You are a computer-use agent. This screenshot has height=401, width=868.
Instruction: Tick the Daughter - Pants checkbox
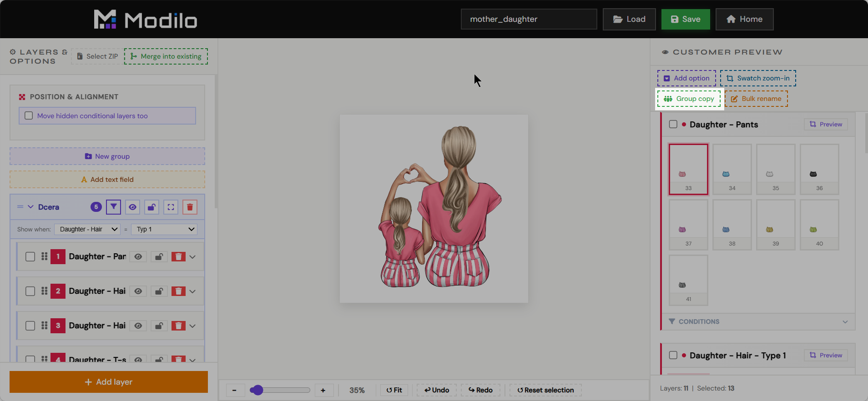(673, 124)
